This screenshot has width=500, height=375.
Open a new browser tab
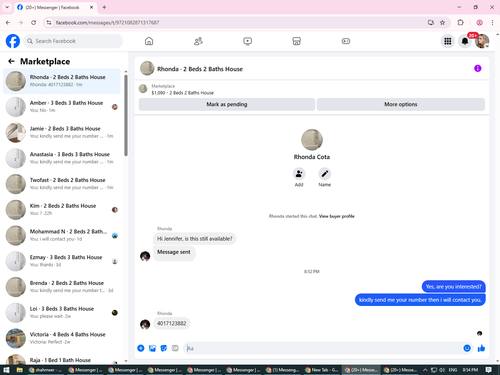click(104, 7)
